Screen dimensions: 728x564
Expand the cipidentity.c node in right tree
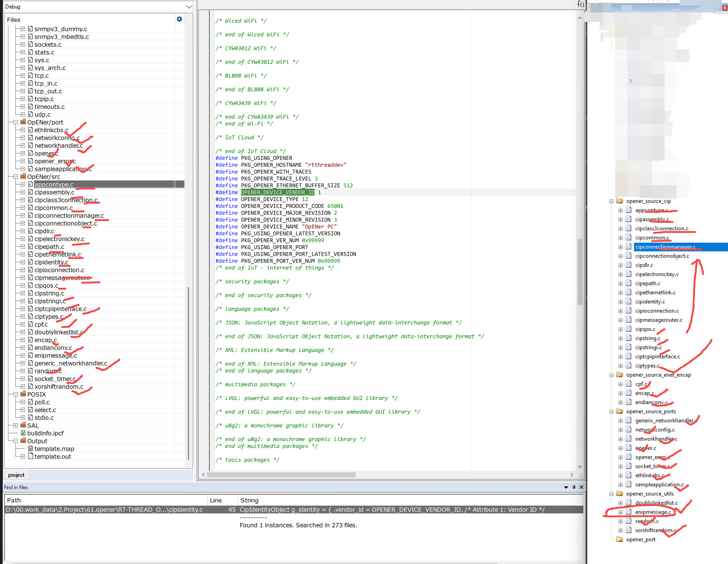620,302
